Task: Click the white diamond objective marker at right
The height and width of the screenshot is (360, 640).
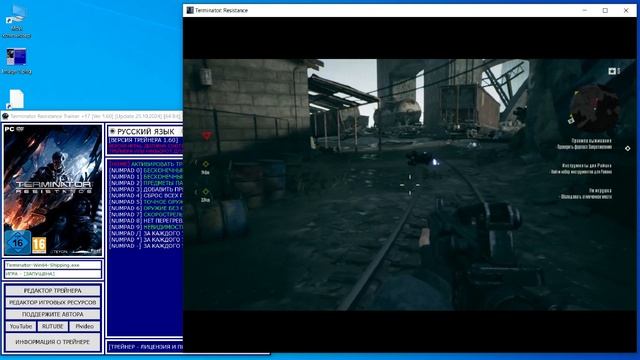Action: [627, 148]
